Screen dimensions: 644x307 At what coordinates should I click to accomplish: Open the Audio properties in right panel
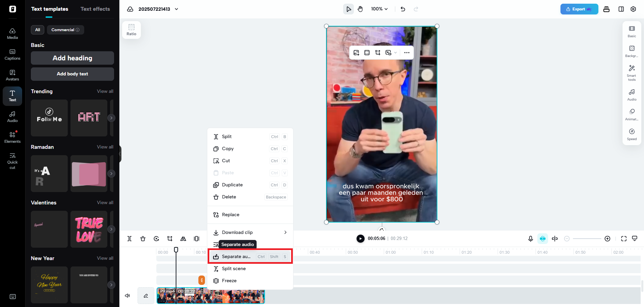click(x=632, y=95)
